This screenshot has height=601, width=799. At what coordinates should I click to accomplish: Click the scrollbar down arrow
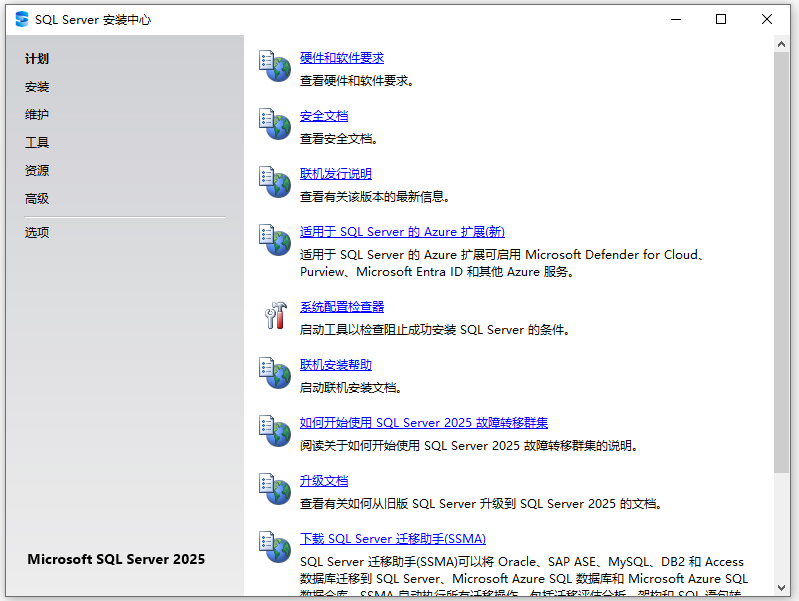pyautogui.click(x=781, y=588)
